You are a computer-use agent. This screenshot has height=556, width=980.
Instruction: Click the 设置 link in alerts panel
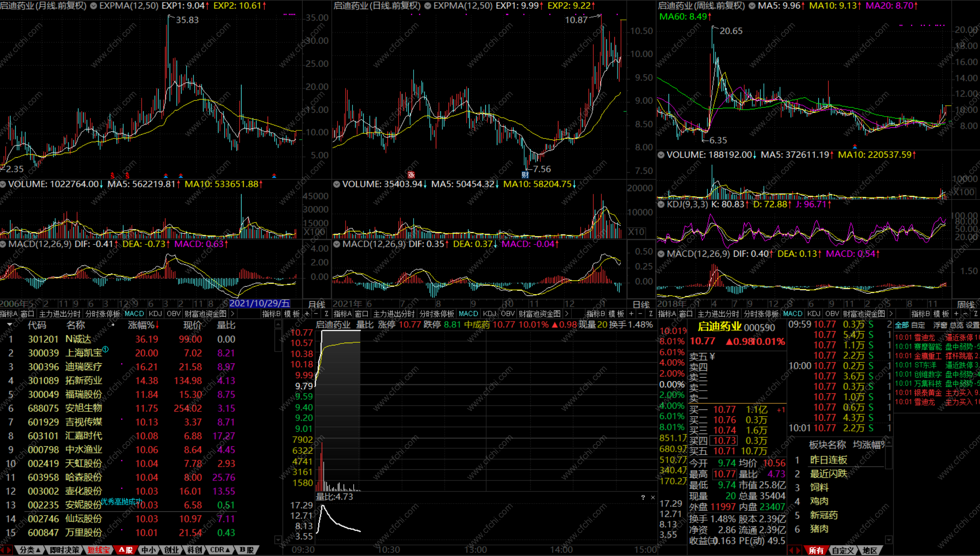972,325
